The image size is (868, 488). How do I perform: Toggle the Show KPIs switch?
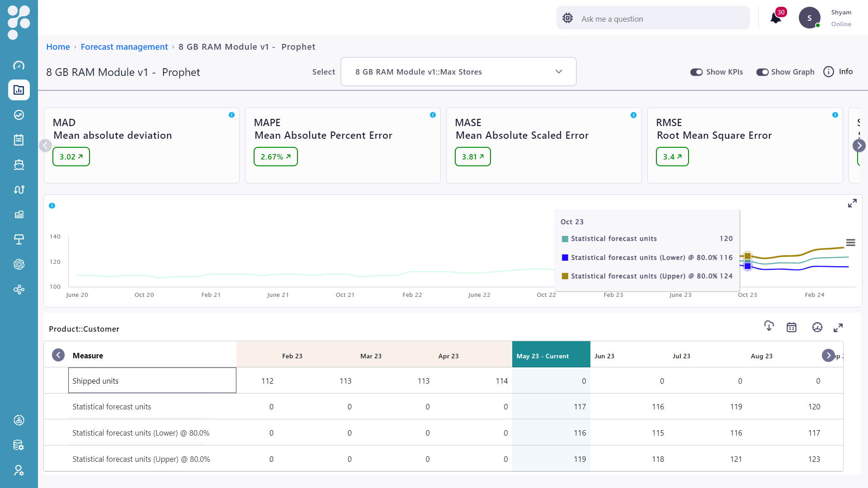[x=696, y=72]
